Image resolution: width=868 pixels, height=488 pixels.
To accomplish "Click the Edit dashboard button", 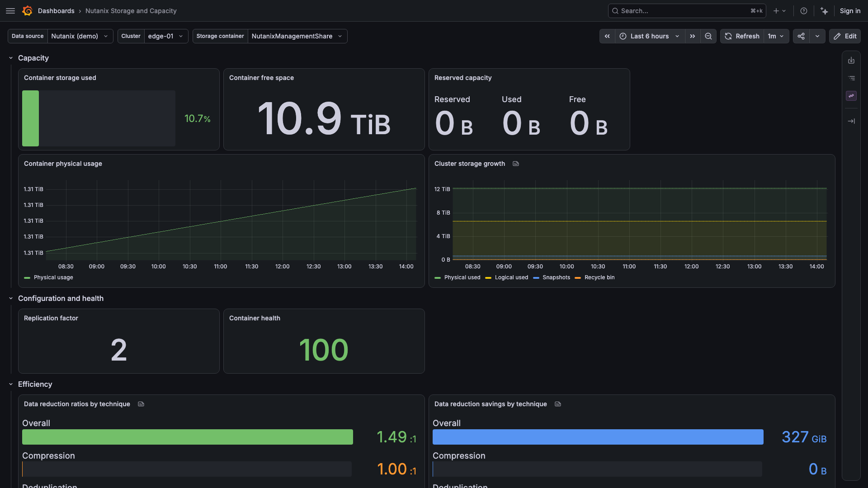I will pyautogui.click(x=845, y=36).
